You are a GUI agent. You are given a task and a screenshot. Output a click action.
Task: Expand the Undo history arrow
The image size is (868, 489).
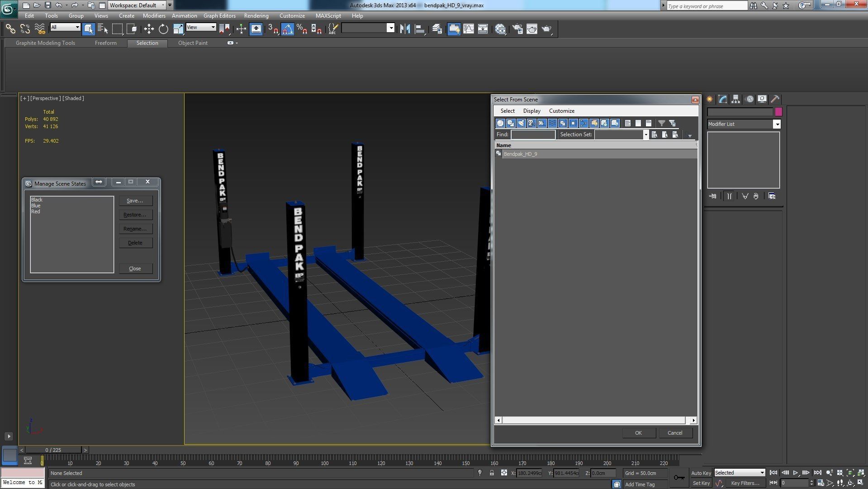tap(66, 5)
